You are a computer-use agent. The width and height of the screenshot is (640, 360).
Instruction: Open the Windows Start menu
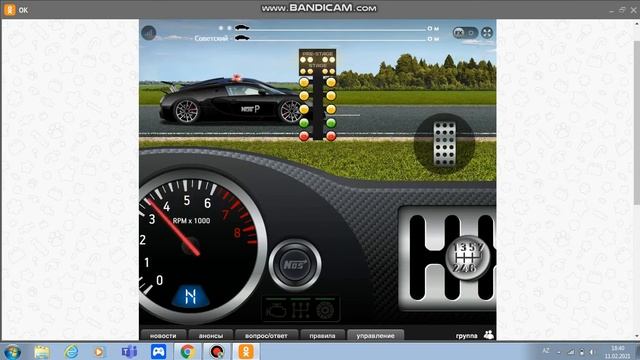point(12,351)
